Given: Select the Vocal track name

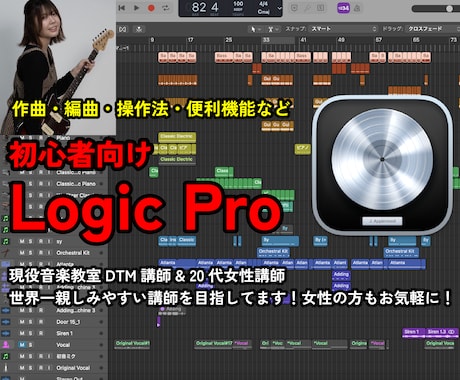Looking at the screenshot, I should 63,345.
